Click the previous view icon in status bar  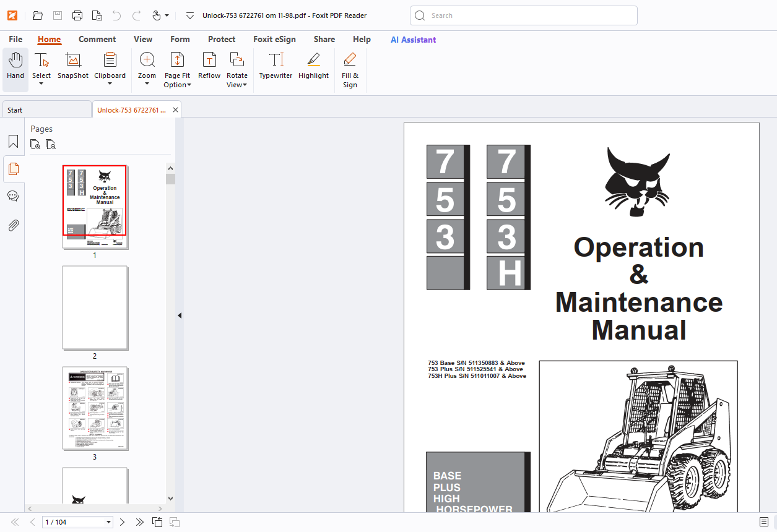tap(157, 522)
